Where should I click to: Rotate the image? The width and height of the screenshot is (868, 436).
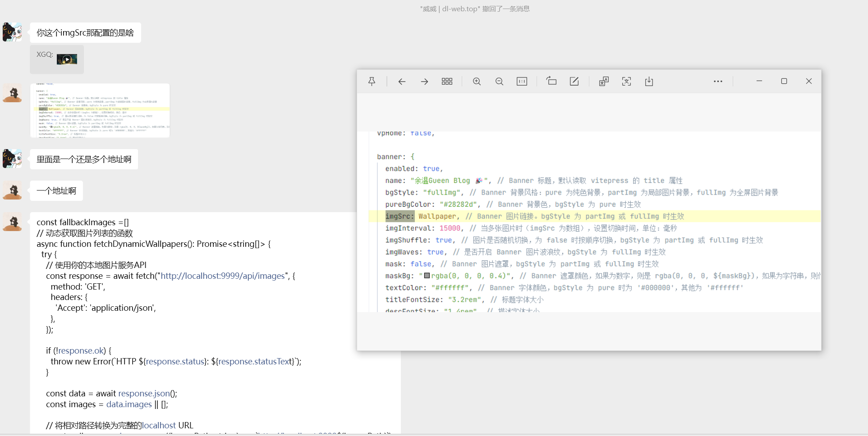point(551,82)
